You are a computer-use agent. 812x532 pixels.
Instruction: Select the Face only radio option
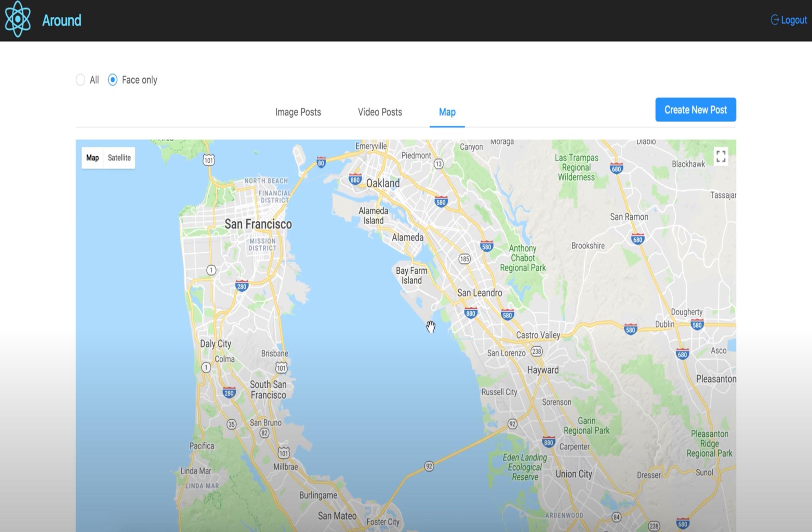point(113,80)
